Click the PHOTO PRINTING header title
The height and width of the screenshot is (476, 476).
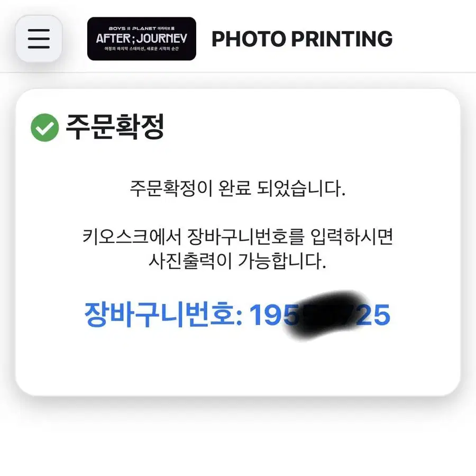pyautogui.click(x=302, y=39)
